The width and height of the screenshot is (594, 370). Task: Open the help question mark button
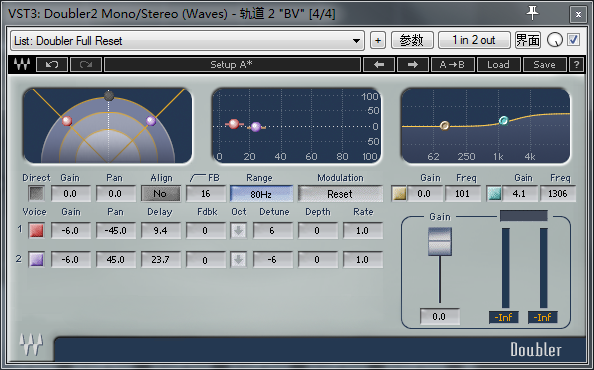[x=577, y=64]
